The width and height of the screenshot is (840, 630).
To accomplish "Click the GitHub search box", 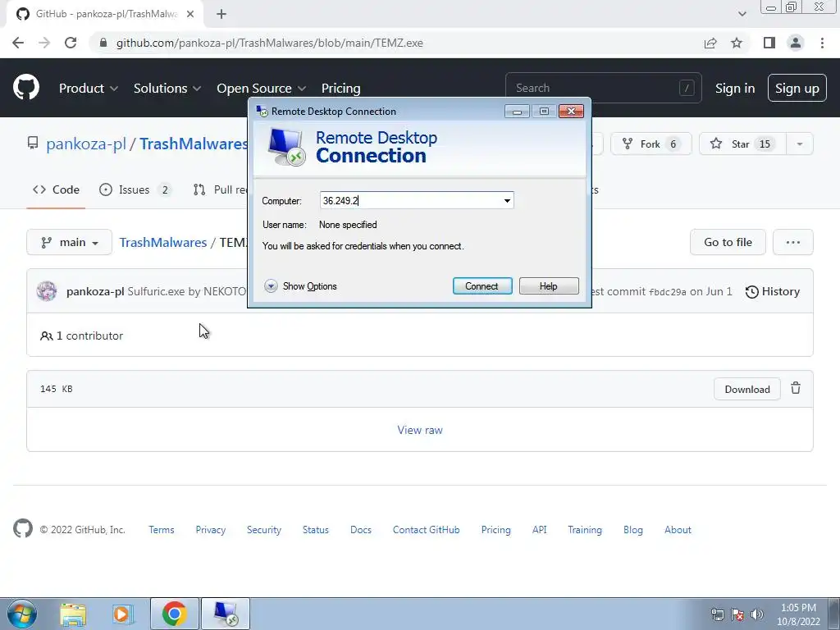I will pyautogui.click(x=603, y=88).
